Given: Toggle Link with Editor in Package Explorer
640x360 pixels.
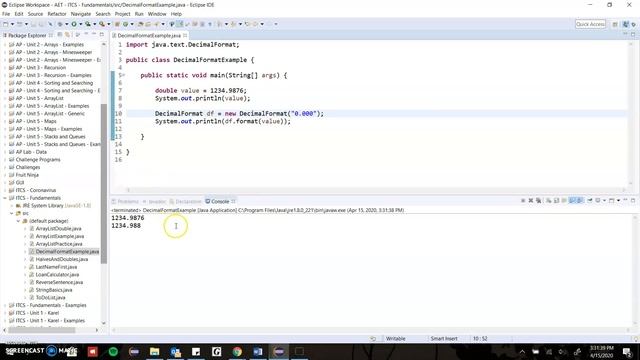Looking at the screenshot, I should tap(67, 35).
